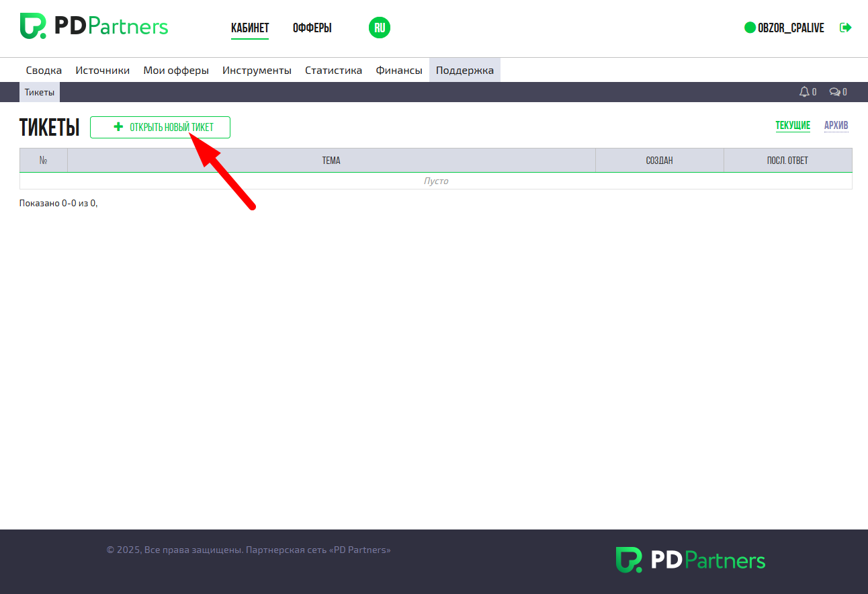The image size is (868, 594).
Task: Open the Финансы tab
Action: pos(399,70)
